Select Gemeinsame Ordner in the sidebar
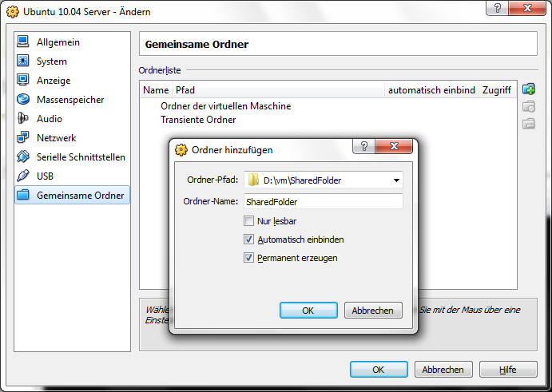552x392 pixels. pos(73,195)
